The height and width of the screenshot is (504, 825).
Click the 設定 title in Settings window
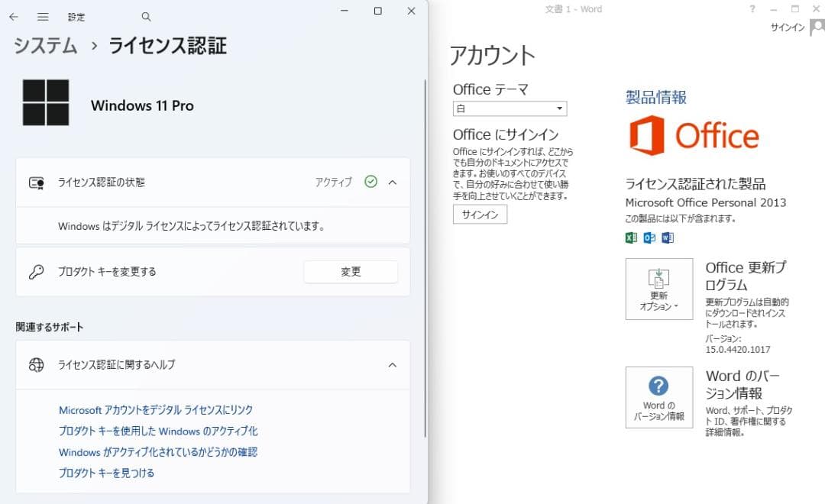(x=76, y=17)
